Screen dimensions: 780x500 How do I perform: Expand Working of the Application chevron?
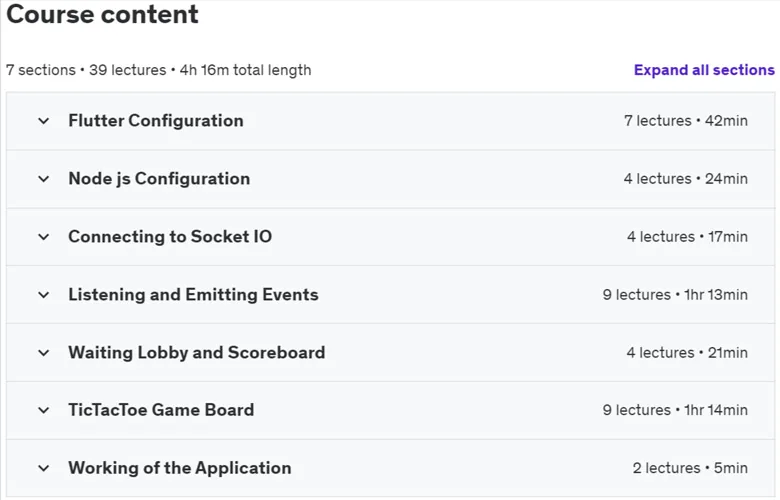point(44,468)
